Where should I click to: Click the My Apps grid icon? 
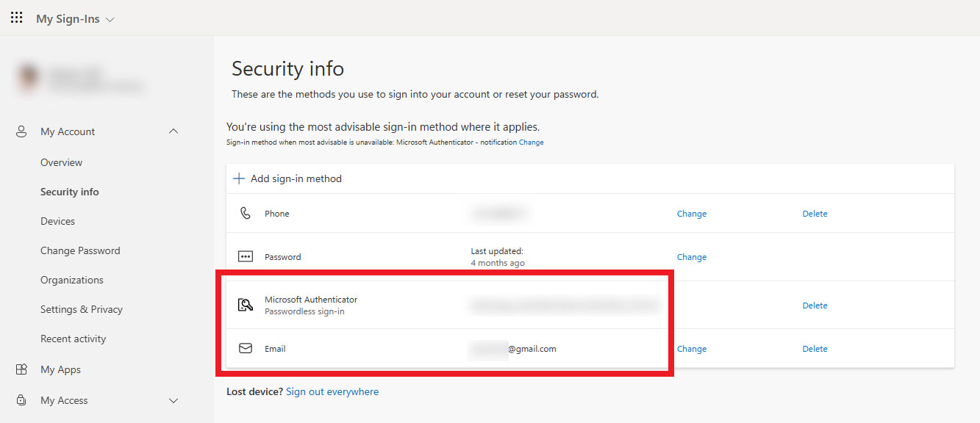21,369
